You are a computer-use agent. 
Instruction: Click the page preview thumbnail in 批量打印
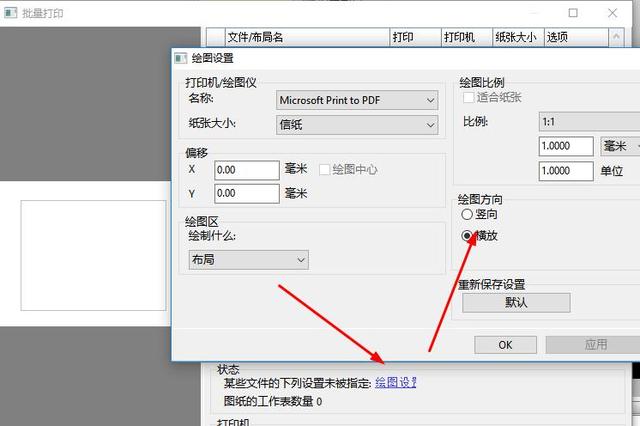coord(93,255)
